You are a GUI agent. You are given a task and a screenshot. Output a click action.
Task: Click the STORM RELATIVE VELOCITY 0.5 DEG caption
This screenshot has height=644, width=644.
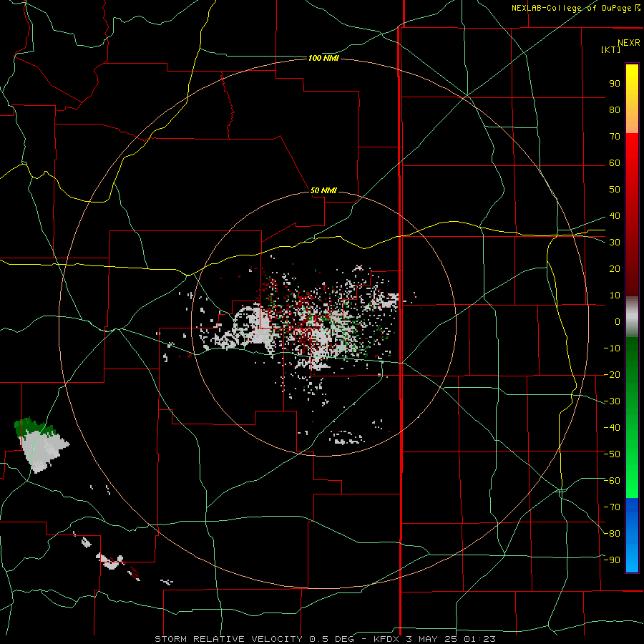point(255,639)
